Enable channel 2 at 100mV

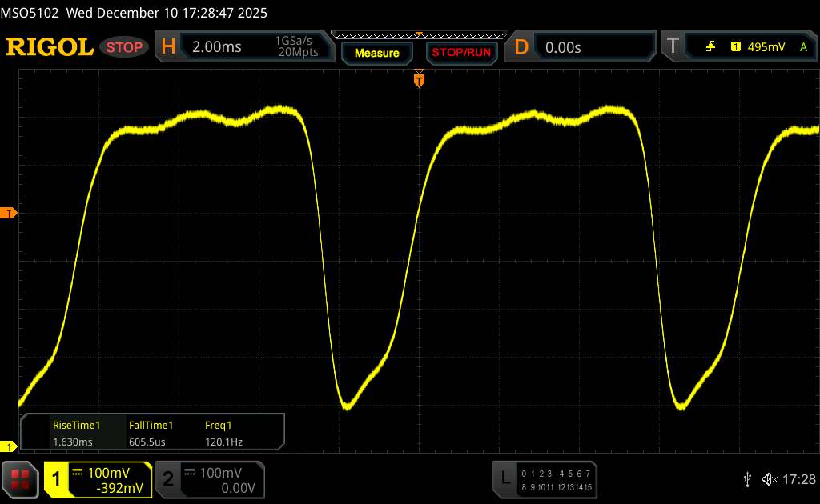pos(209,479)
